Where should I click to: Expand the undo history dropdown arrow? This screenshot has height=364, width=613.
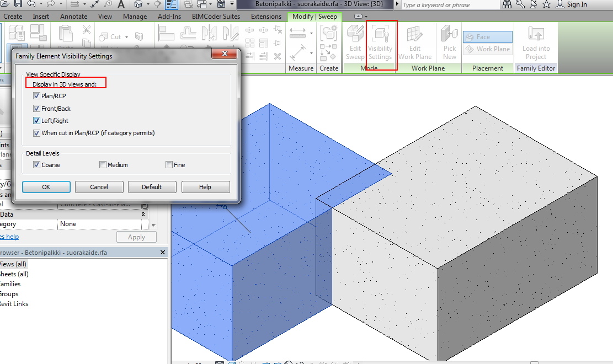point(41,5)
